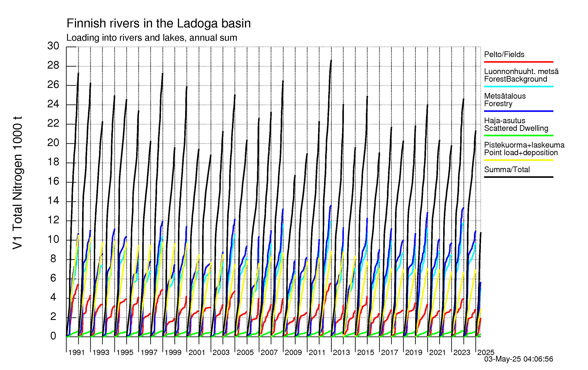This screenshot has width=588, height=370.
Task: Click the x-axis year label 1993
Action: pos(101,352)
